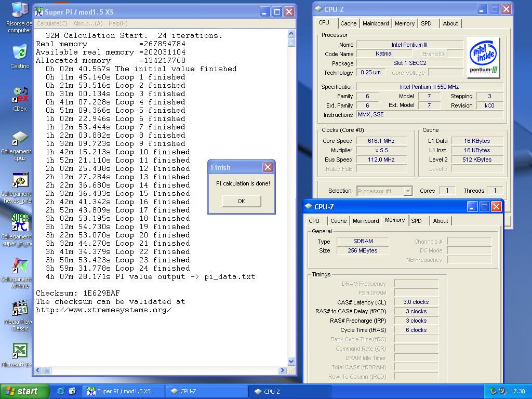This screenshot has width=532, height=399.
Task: Click the Super PI title bar icon
Action: click(39, 12)
